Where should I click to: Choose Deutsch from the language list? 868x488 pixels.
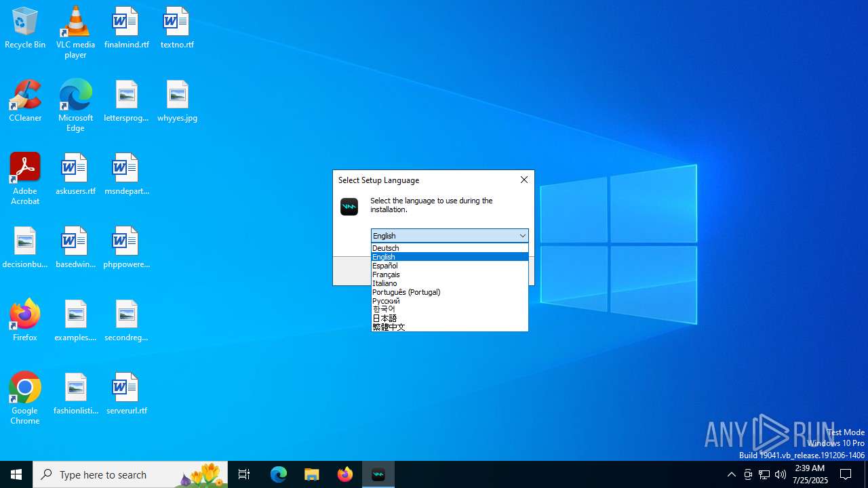coord(450,248)
